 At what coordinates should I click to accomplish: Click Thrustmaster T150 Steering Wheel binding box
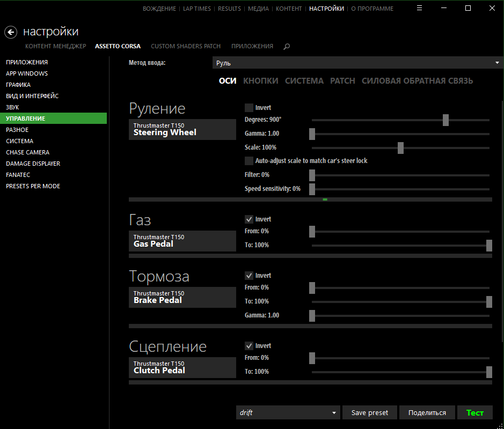tap(182, 129)
